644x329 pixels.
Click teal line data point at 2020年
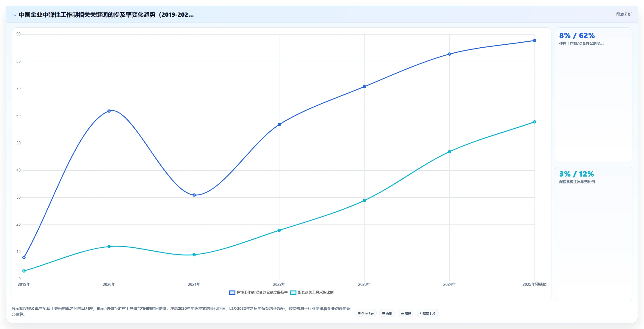(x=109, y=247)
